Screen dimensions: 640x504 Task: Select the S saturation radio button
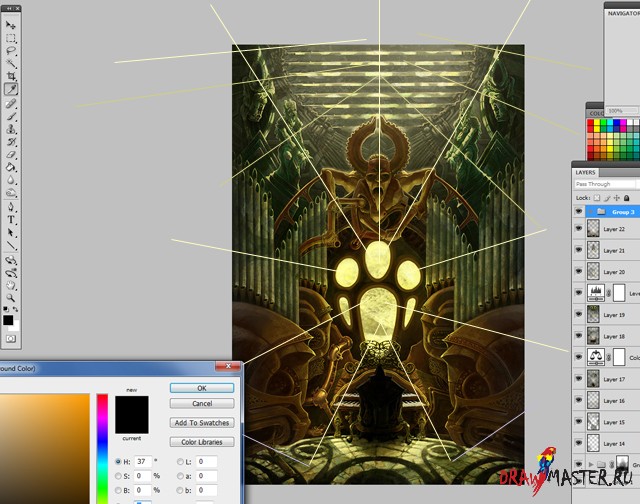click(118, 476)
